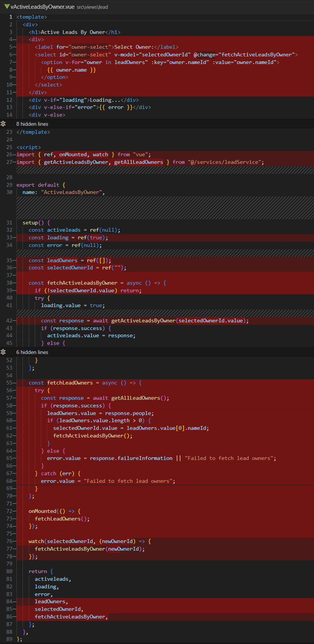
Task: Click the Vue file icon in header
Action: [x=6, y=6]
